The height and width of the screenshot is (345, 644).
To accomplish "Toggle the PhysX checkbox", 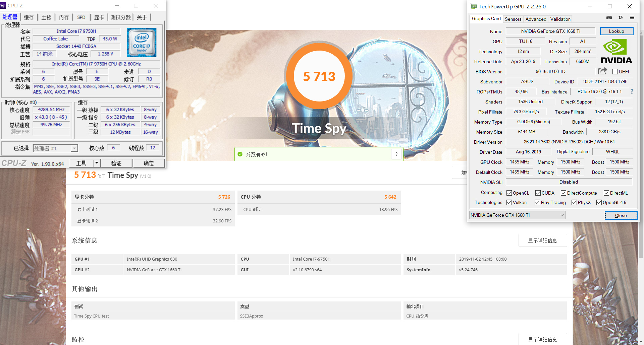I will pyautogui.click(x=574, y=202).
